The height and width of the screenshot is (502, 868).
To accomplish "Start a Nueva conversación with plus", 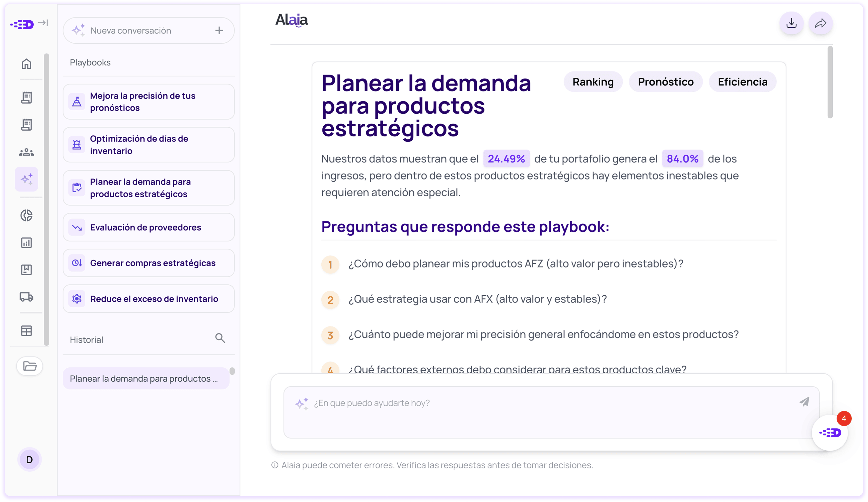I will 219,30.
